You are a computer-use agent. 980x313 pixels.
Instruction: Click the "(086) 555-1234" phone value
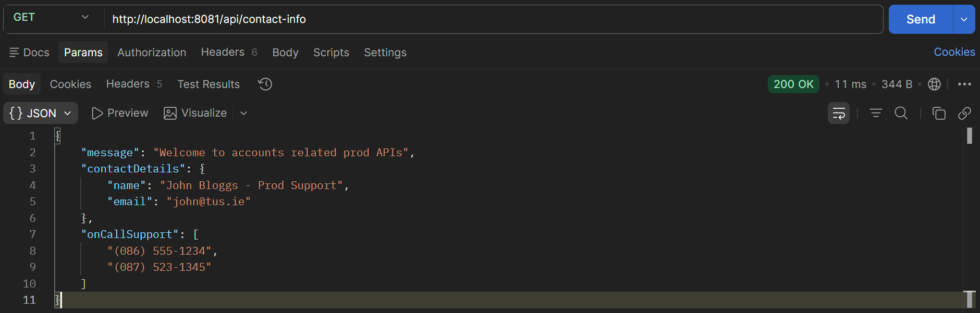[x=160, y=251]
